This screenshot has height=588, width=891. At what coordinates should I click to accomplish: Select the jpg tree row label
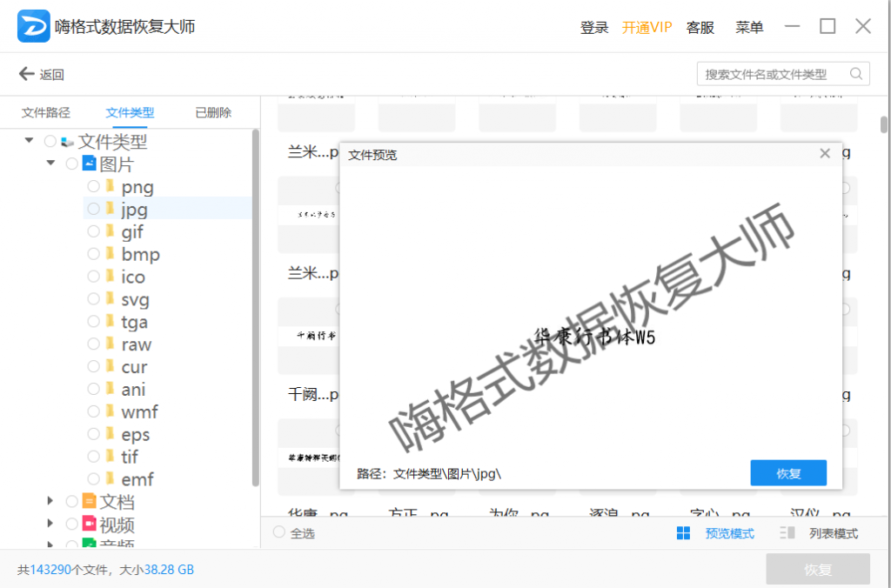coord(135,209)
